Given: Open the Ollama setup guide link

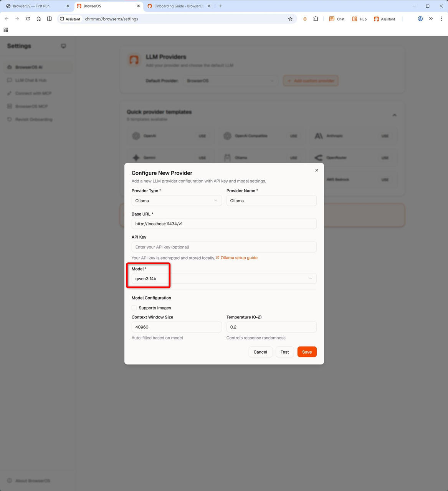Looking at the screenshot, I should pyautogui.click(x=239, y=258).
